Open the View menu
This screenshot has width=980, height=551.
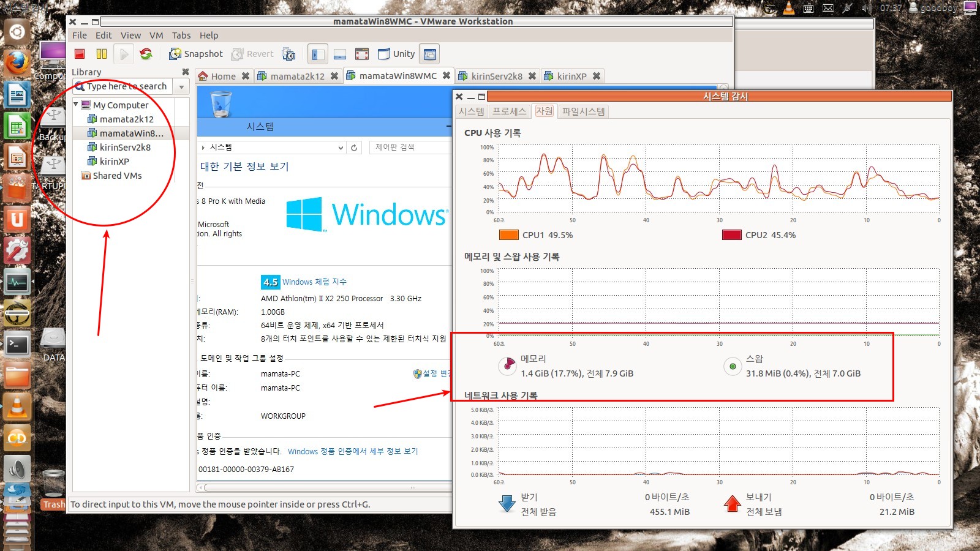tap(130, 36)
